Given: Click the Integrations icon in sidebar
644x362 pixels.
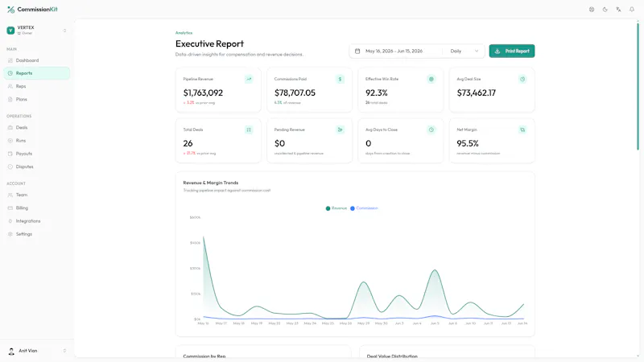Looking at the screenshot, I should [10, 221].
